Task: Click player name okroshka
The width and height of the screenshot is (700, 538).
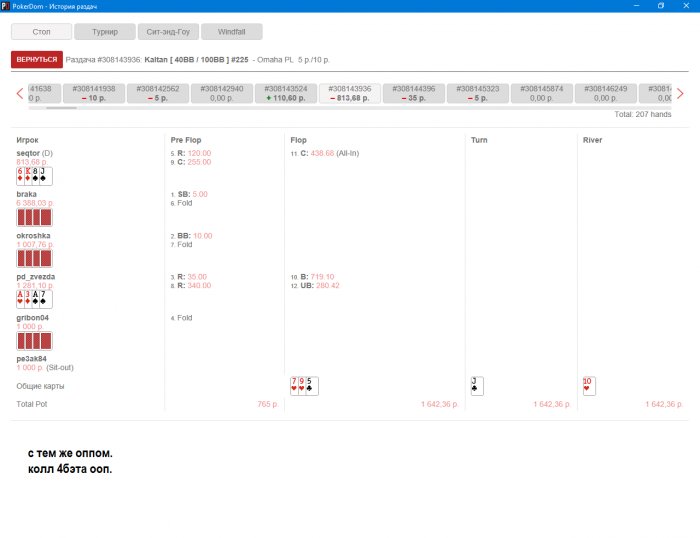Action: point(33,235)
